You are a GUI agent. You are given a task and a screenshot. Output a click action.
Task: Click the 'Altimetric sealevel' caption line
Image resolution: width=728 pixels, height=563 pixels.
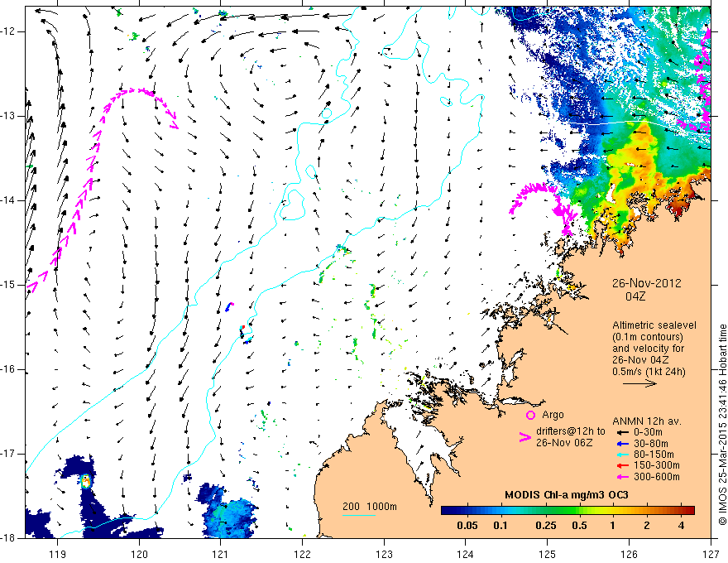[x=654, y=325]
